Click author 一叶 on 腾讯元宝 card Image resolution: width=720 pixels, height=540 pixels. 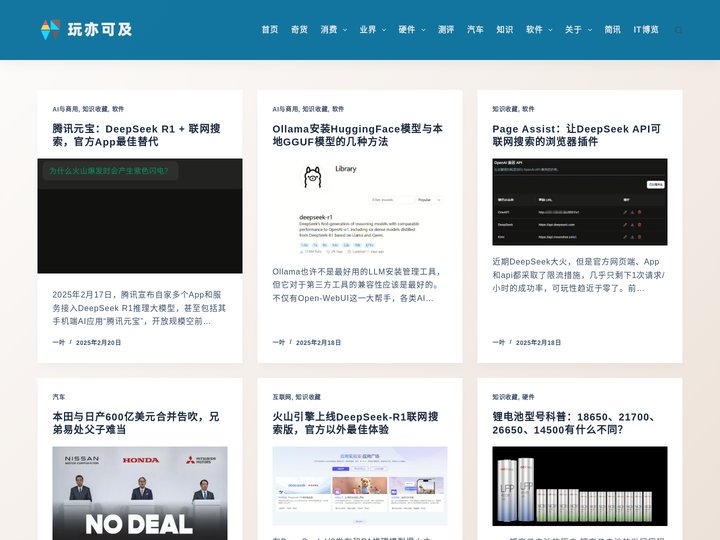58,343
